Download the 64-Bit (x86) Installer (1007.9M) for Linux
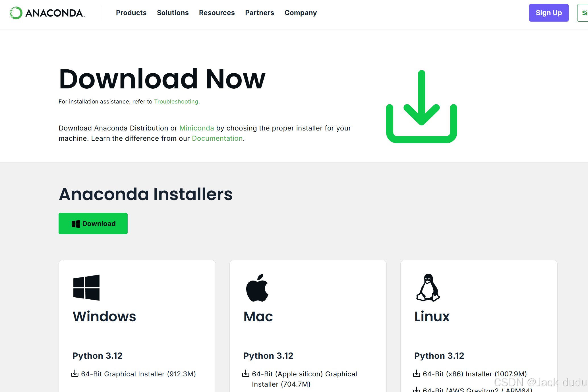 point(475,374)
